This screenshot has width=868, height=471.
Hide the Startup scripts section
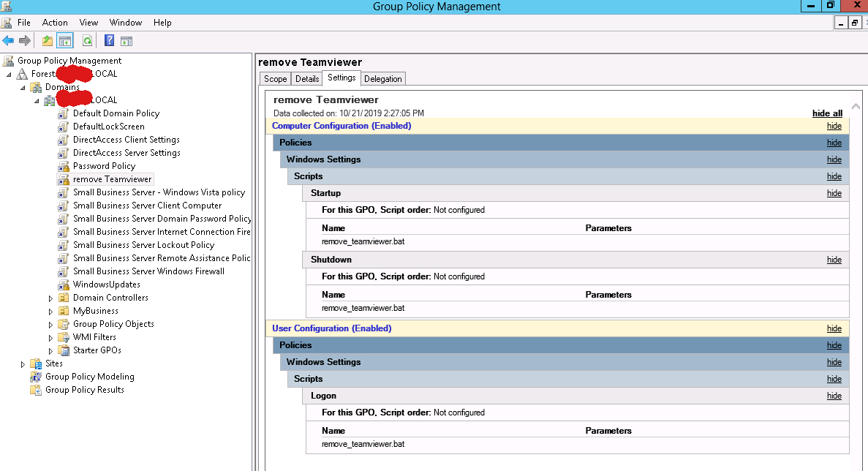point(834,193)
